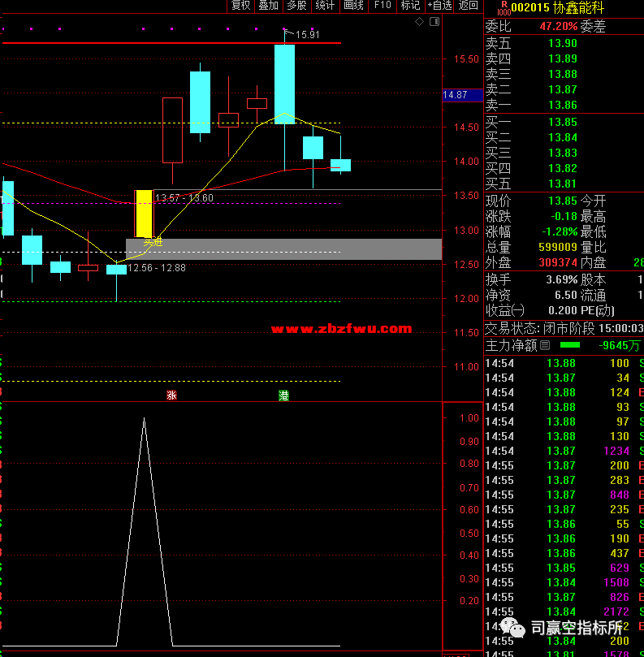Viewport: 644px width, 657px height.
Task: Select the 14:54 trade with volume 1234
Action: tap(564, 452)
